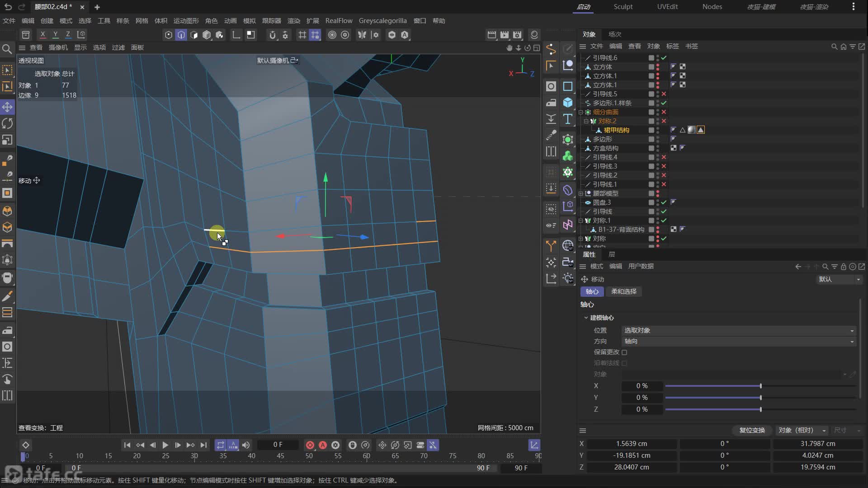868x488 pixels.
Task: Click the light bulb icon in the palette
Action: coord(568,278)
